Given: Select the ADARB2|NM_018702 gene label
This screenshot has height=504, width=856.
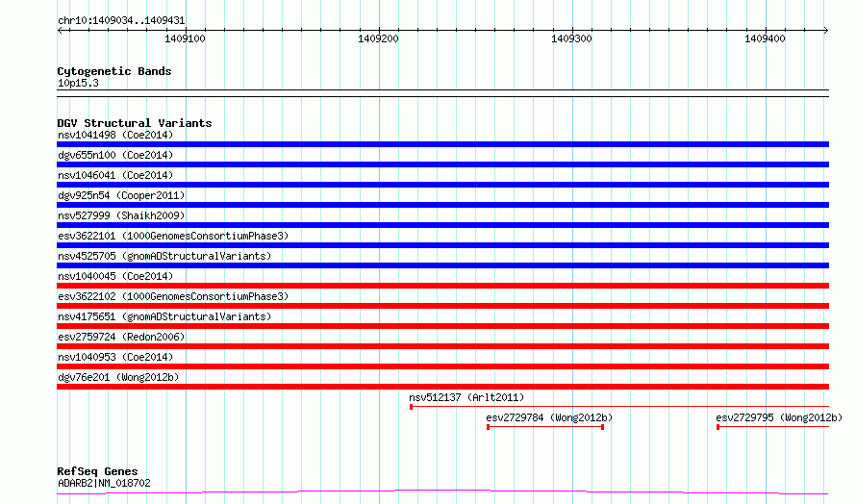Looking at the screenshot, I should point(104,483).
